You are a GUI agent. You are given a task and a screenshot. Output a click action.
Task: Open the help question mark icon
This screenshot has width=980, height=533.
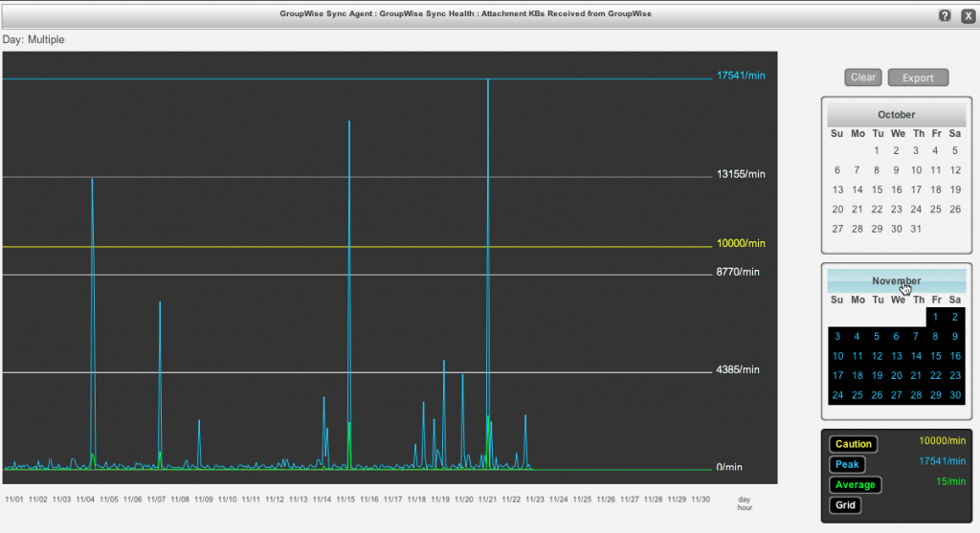[945, 15]
